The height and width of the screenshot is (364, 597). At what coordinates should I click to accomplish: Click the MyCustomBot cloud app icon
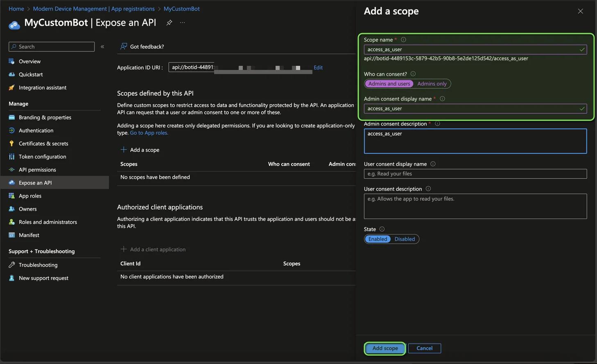[14, 25]
